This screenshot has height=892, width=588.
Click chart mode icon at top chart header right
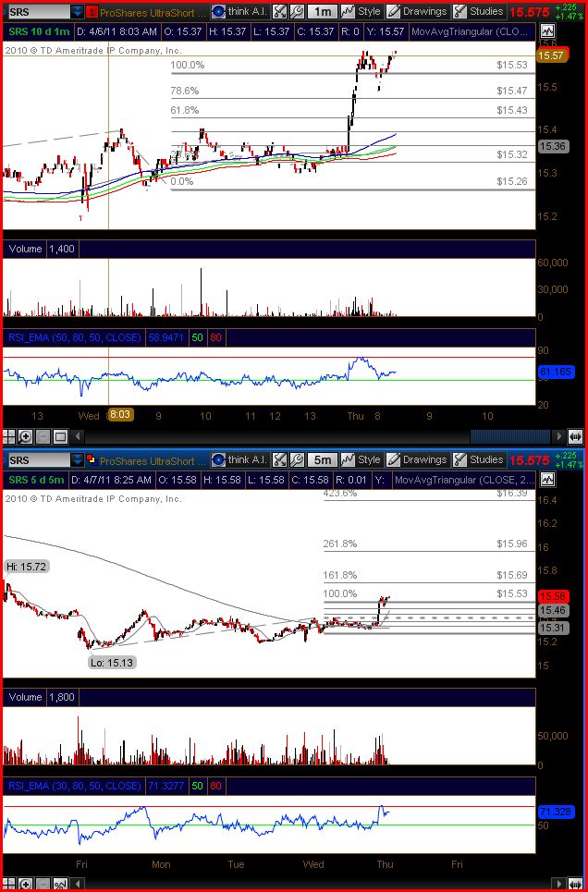[547, 31]
